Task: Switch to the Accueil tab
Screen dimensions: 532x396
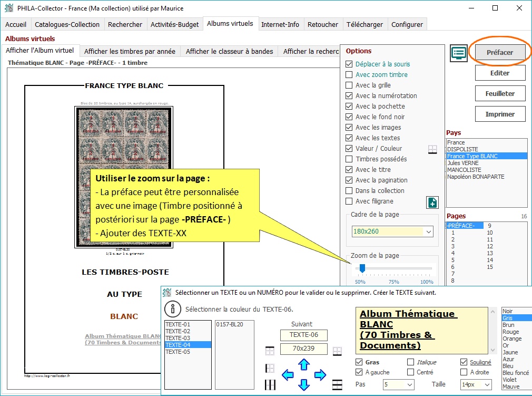Action: tap(16, 24)
